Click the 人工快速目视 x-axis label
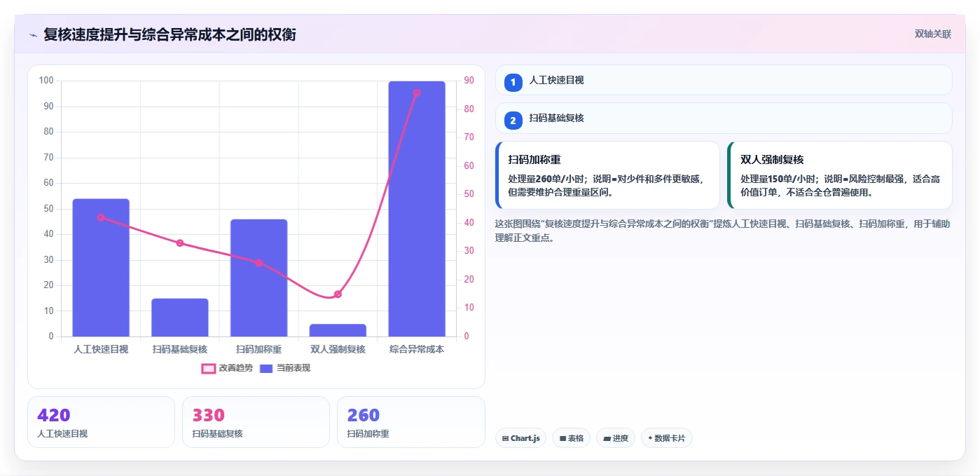This screenshot has width=980, height=476. (x=101, y=349)
